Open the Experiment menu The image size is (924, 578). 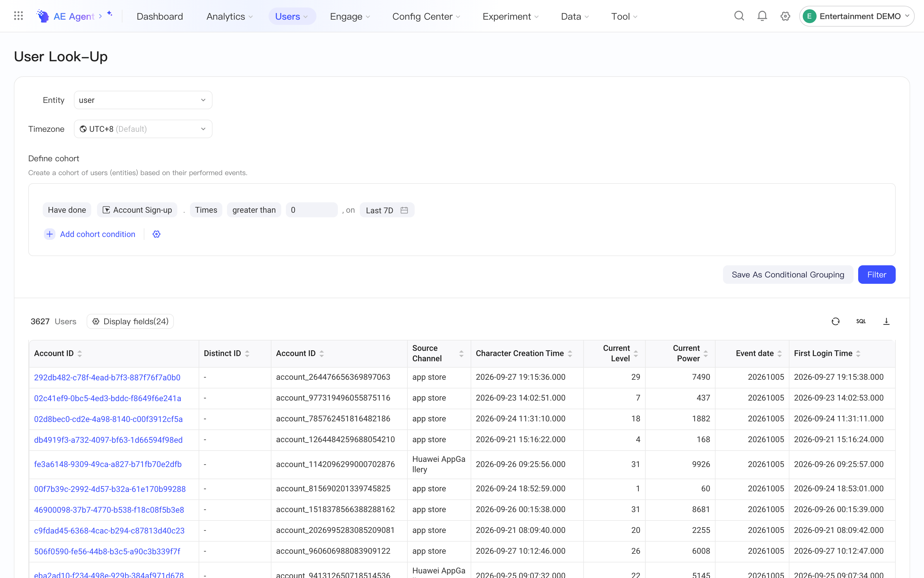[511, 16]
